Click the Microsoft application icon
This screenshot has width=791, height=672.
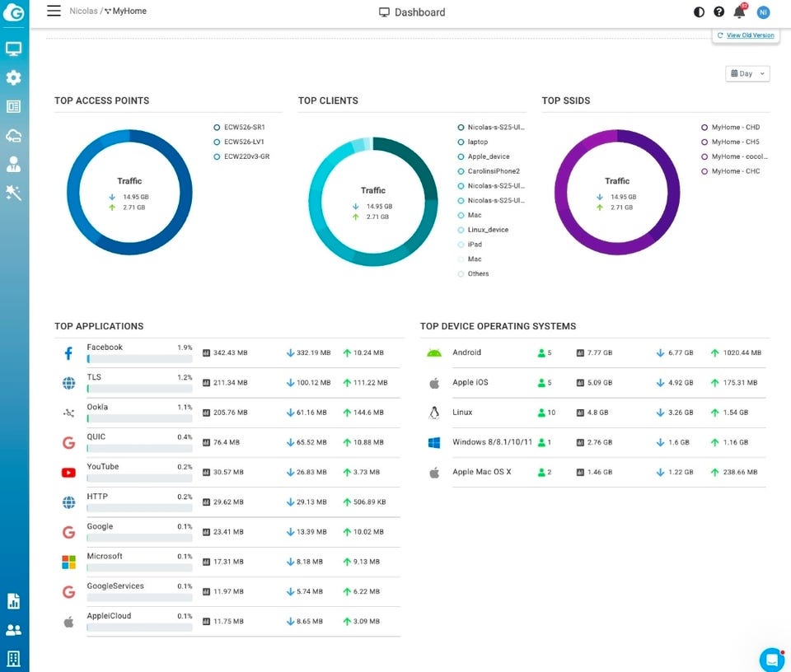pyautogui.click(x=68, y=562)
